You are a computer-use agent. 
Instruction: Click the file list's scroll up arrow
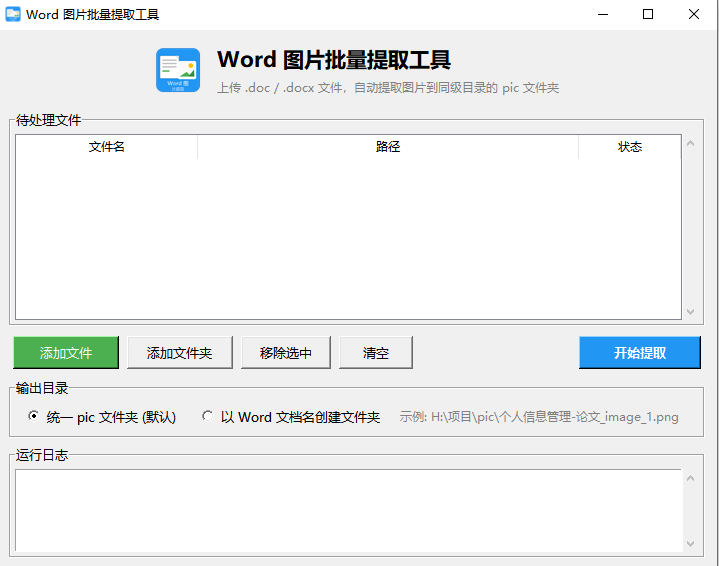click(691, 144)
